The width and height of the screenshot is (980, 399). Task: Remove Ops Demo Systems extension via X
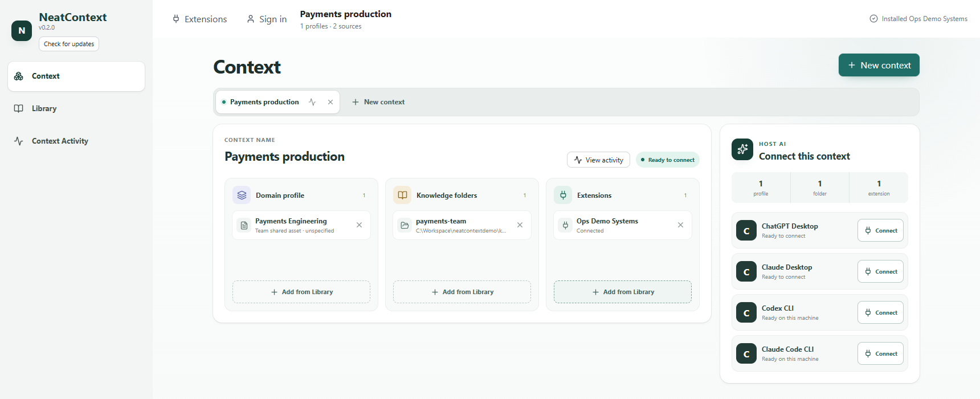680,225
